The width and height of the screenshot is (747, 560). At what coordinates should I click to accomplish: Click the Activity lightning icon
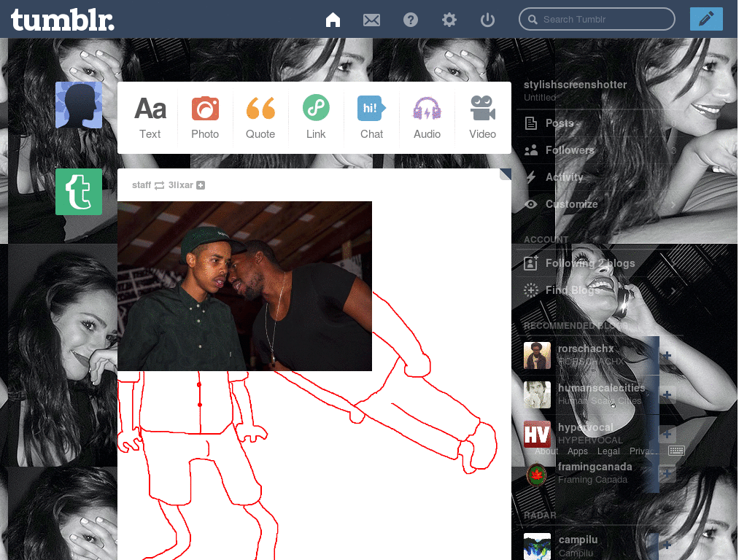point(531,177)
